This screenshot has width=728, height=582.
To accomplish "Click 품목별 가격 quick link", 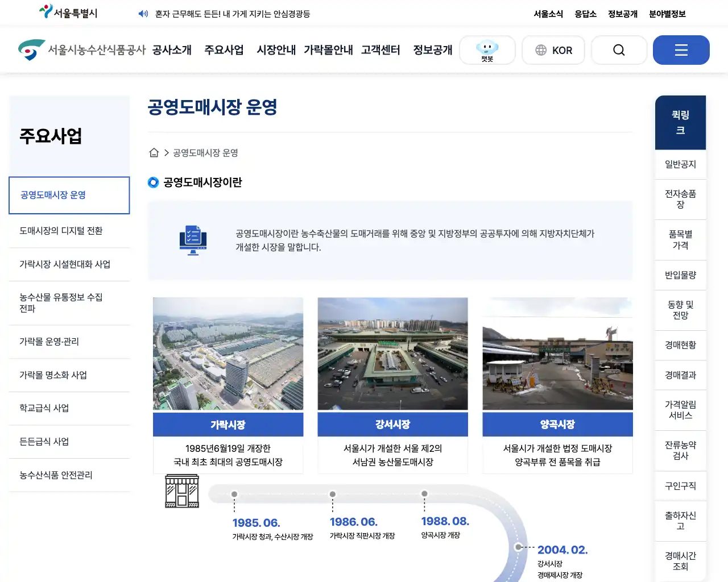I will (680, 240).
